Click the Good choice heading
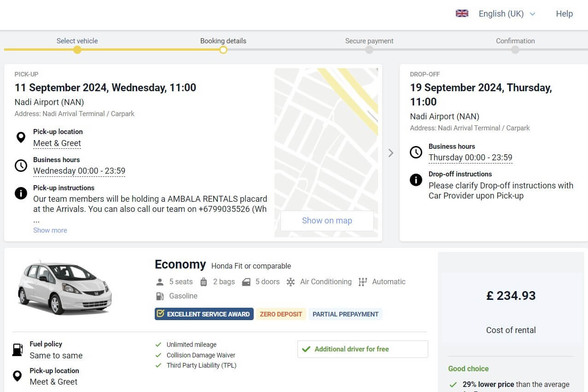The width and height of the screenshot is (588, 392). tap(468, 369)
